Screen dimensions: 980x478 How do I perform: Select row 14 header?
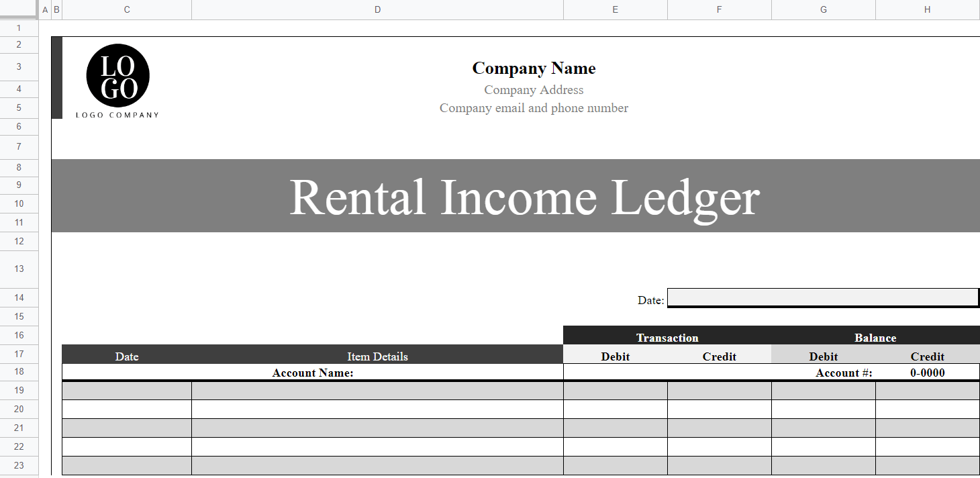[19, 297]
